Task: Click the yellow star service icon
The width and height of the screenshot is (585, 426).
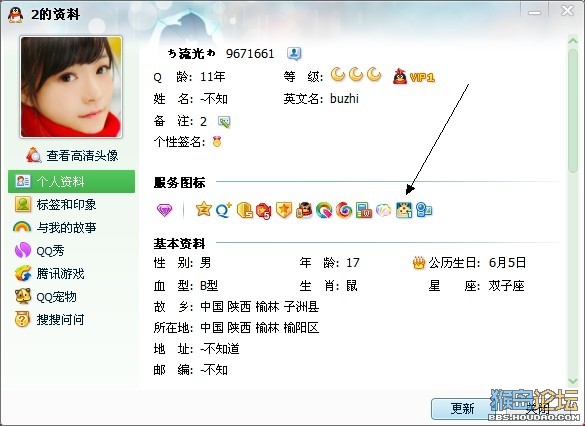Action: pyautogui.click(x=204, y=209)
